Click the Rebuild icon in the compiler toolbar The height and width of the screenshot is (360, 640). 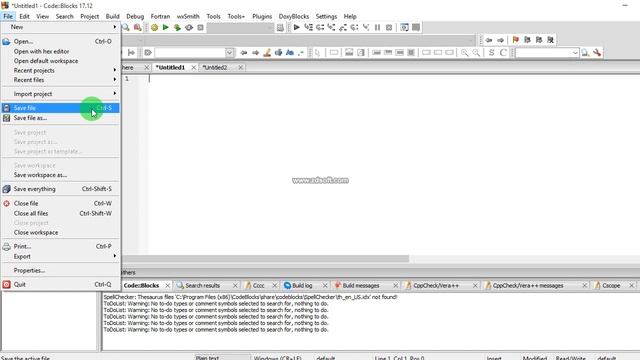click(x=189, y=27)
